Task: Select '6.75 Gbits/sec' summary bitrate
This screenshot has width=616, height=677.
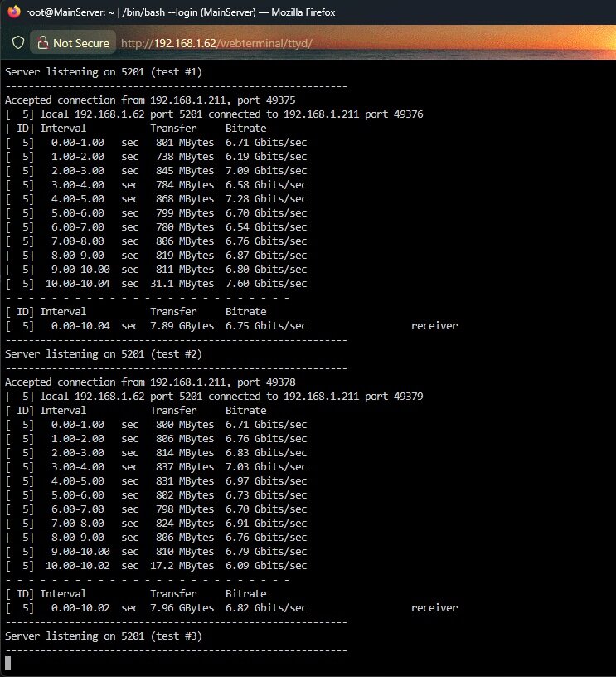Action: [x=266, y=326]
